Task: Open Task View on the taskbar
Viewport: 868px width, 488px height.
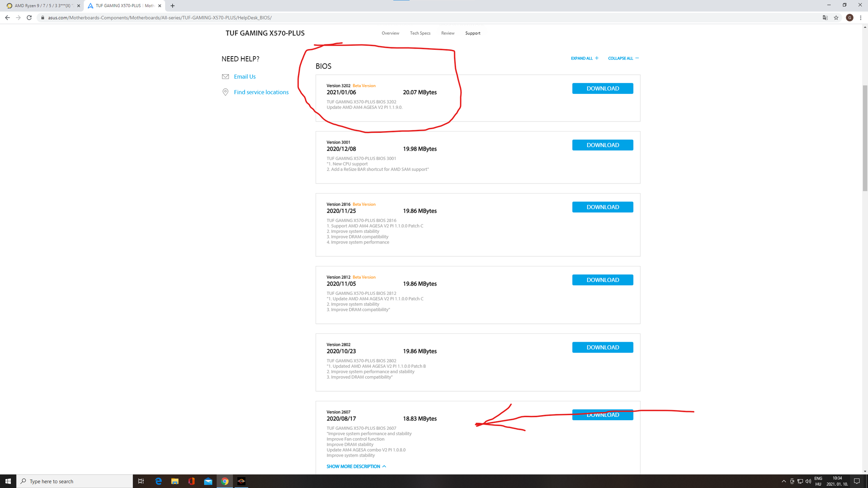Action: (141, 481)
